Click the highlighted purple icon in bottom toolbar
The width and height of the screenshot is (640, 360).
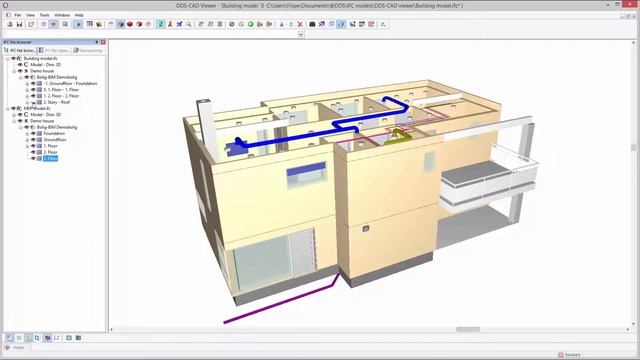tap(47, 338)
